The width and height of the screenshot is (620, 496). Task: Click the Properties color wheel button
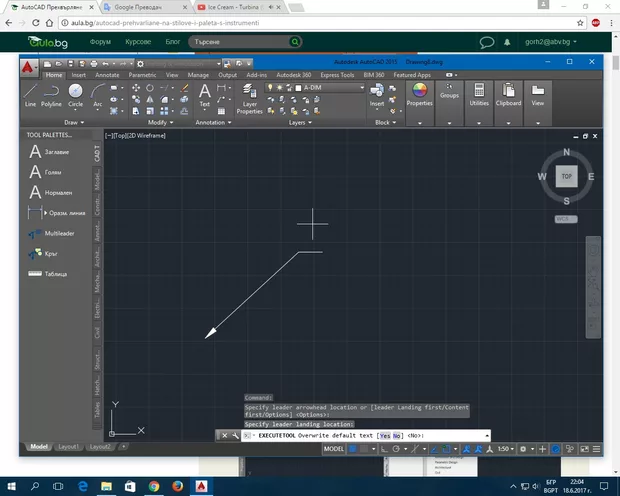click(420, 90)
